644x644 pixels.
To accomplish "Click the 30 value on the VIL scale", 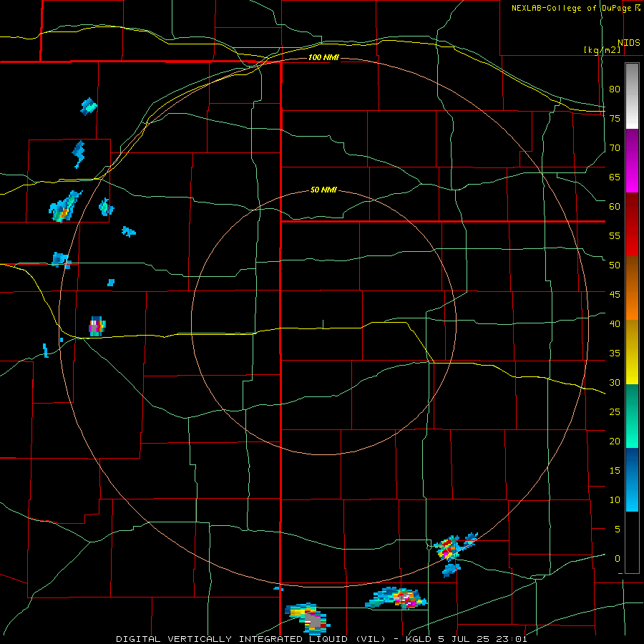I will pyautogui.click(x=615, y=383).
